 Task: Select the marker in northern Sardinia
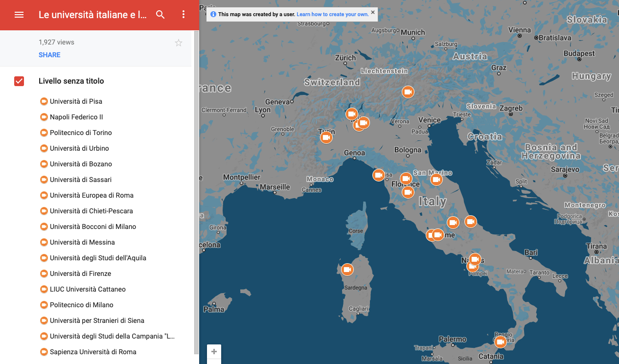pos(347,270)
